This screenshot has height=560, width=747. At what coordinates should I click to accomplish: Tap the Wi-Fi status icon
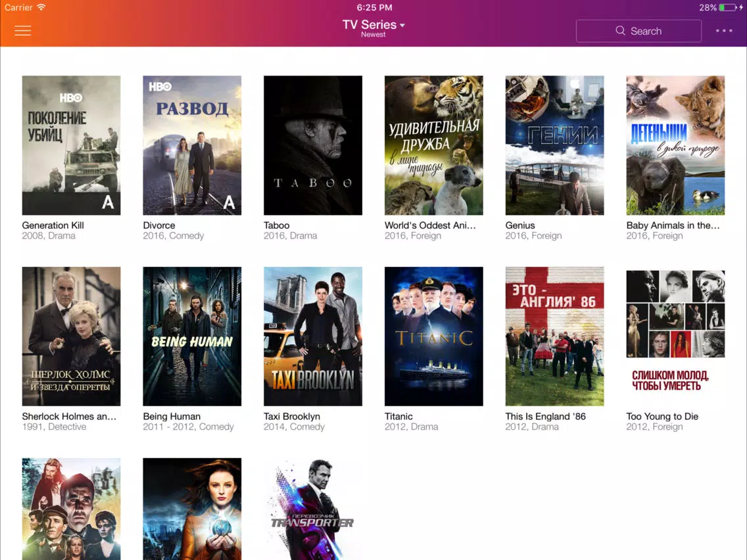pyautogui.click(x=41, y=7)
